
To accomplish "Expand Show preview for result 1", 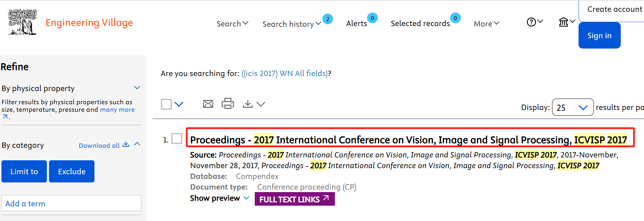I will (219, 198).
